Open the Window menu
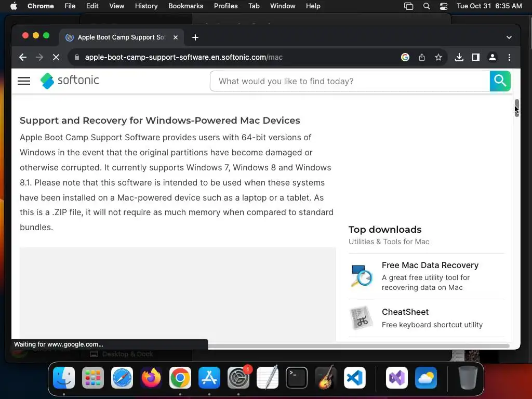Image resolution: width=532 pixels, height=399 pixels. [x=283, y=6]
